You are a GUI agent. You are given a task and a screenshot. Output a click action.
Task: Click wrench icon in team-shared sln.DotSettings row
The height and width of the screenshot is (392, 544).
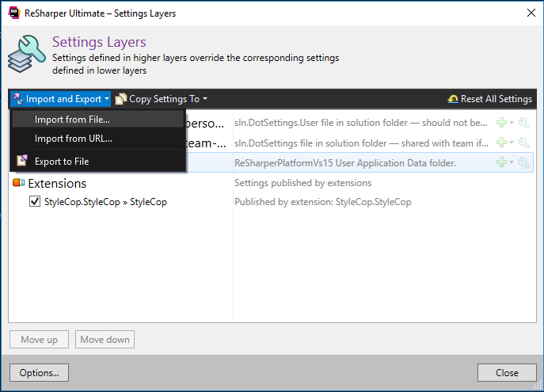[523, 143]
